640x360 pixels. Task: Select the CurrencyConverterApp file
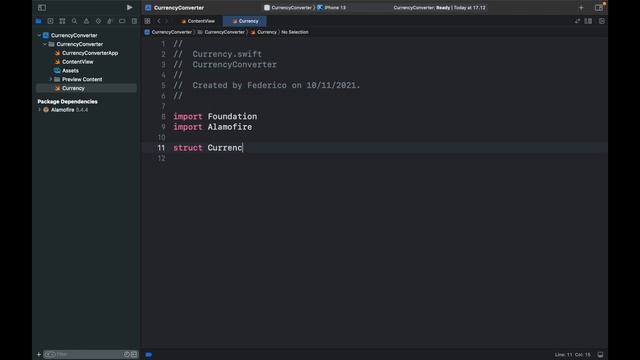click(87, 53)
